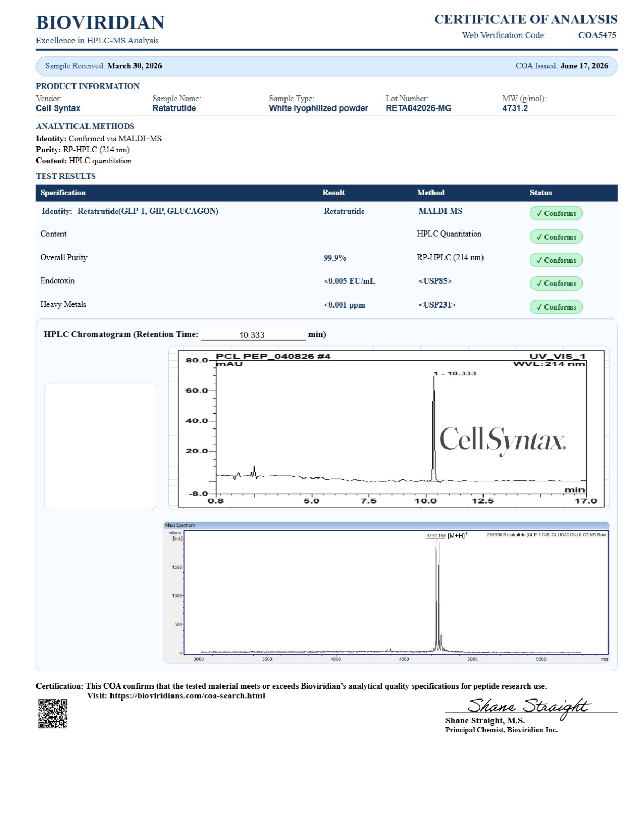Click the Specification column header
This screenshot has height=834, width=644.
[x=63, y=193]
